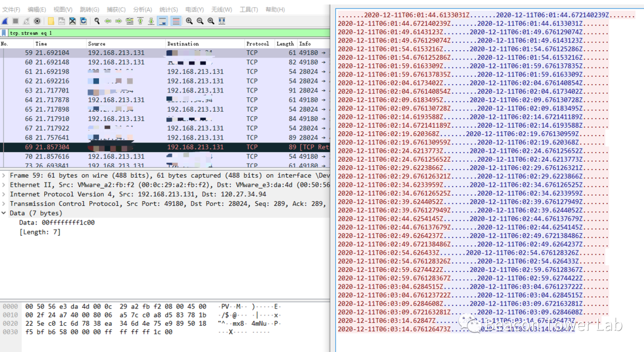Open the 电话(Y) menu
The height and width of the screenshot is (352, 644).
194,9
